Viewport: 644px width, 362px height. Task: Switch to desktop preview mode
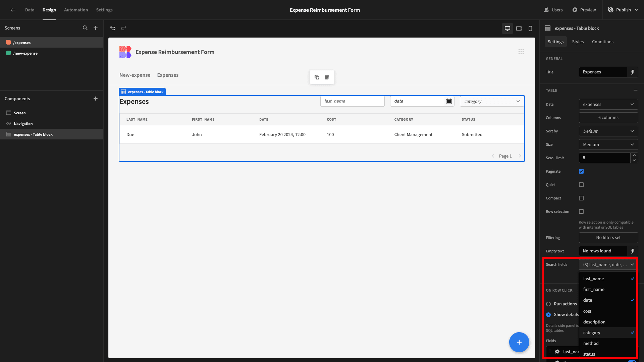point(507,28)
